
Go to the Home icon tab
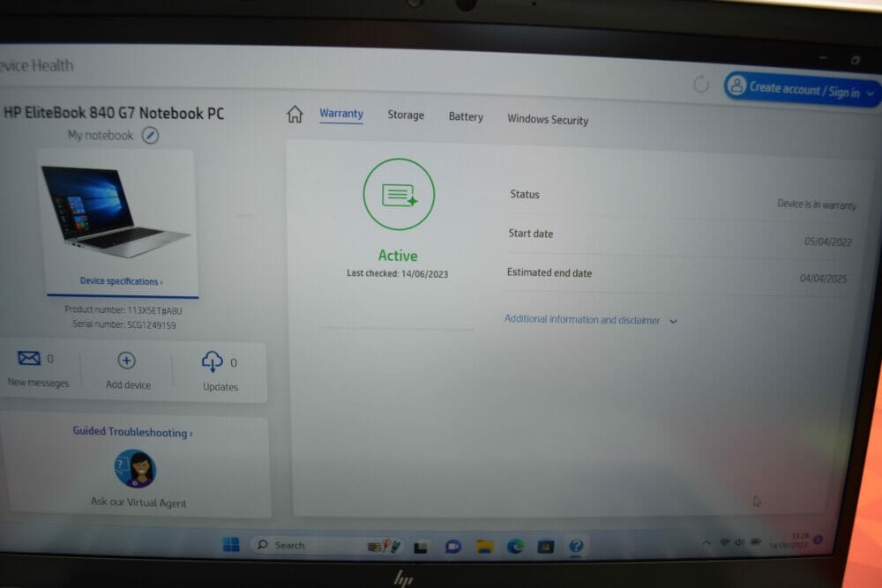[x=295, y=114]
